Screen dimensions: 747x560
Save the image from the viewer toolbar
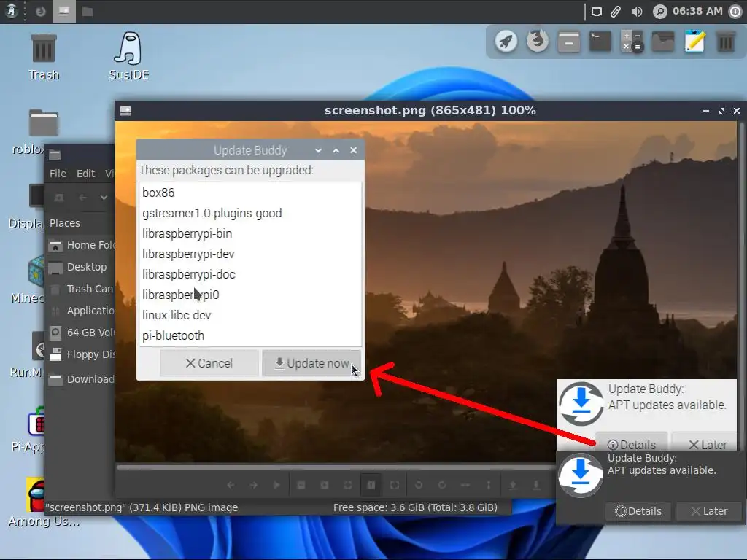[536, 485]
